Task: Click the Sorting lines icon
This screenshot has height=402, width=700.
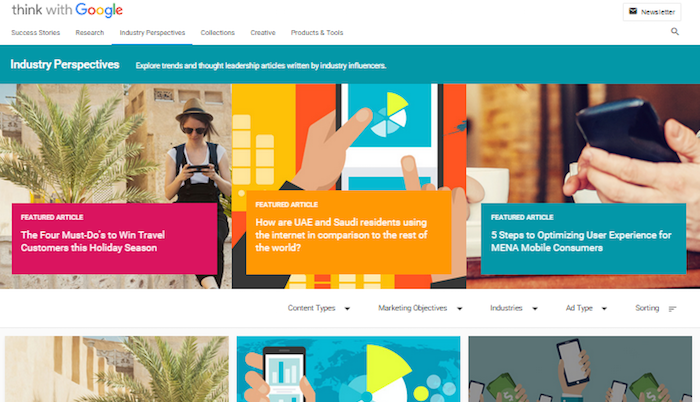Action: click(x=672, y=309)
